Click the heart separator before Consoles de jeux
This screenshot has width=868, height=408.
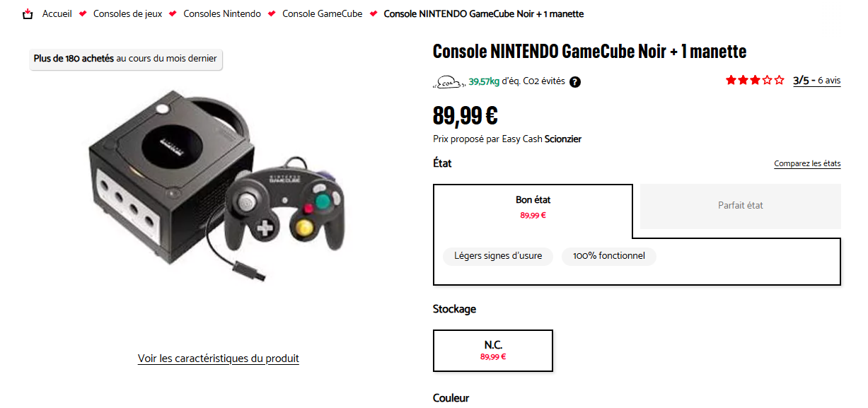click(83, 14)
